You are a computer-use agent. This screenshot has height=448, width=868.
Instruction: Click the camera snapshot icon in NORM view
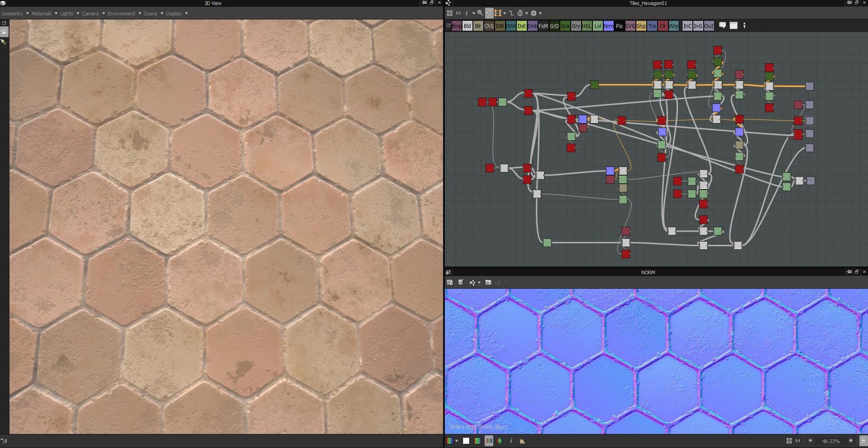point(488,282)
